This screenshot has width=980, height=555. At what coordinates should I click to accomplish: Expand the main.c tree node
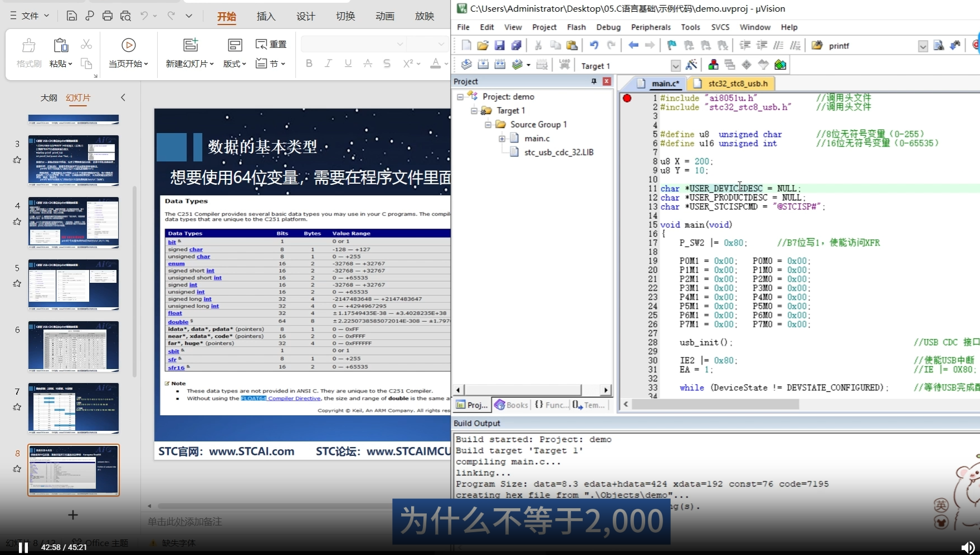point(502,139)
